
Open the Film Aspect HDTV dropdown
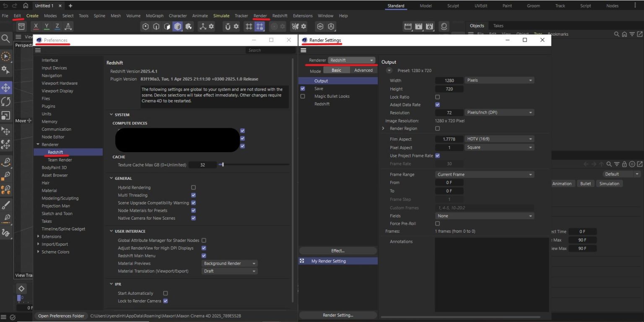click(x=499, y=138)
